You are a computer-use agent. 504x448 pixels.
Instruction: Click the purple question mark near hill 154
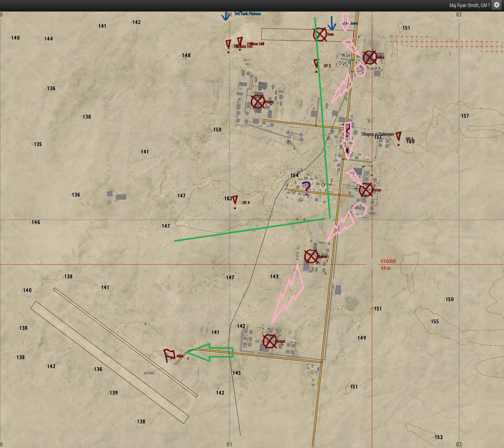coord(307,188)
